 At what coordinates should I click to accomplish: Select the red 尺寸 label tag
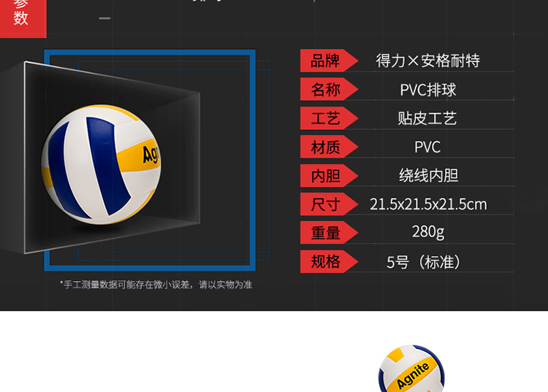point(326,204)
